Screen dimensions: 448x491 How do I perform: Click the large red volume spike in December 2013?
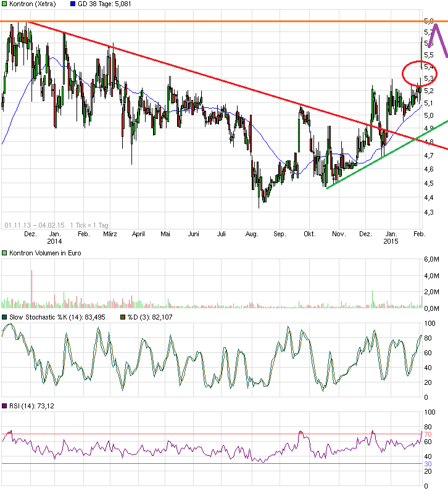click(31, 289)
